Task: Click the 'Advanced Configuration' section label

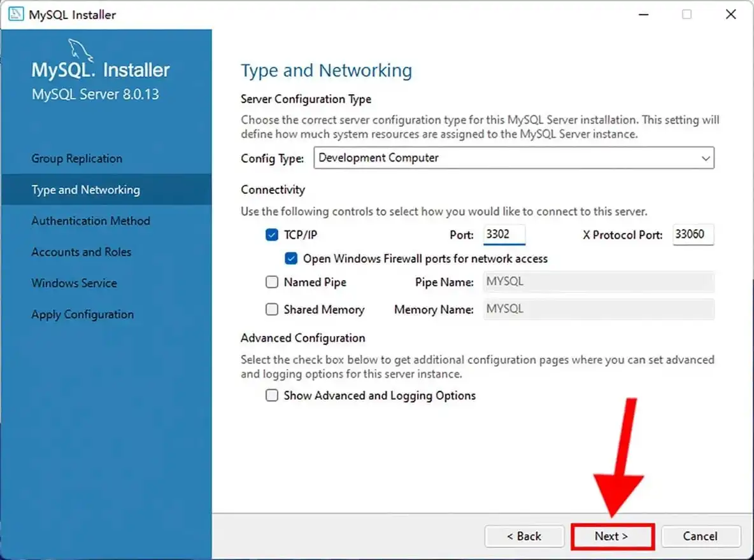Action: (x=303, y=338)
